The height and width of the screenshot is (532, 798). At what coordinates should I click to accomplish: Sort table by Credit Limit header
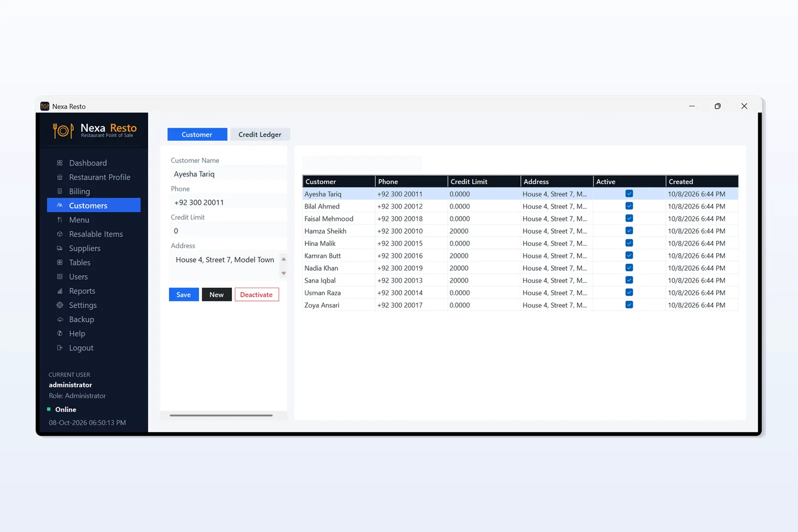484,181
